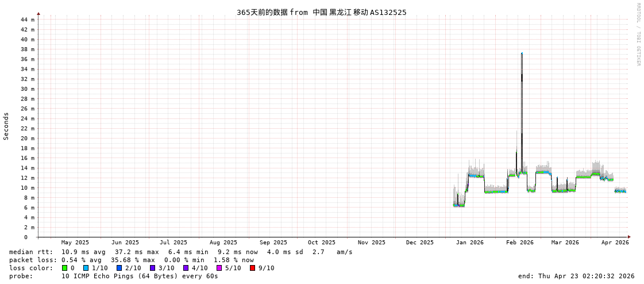The image size is (644, 284).
Task: Click the peak of the 37 ms spike
Action: [x=522, y=53]
